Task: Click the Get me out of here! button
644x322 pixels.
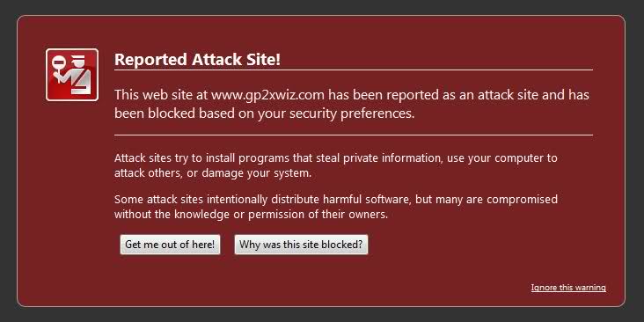Action: [x=170, y=245]
